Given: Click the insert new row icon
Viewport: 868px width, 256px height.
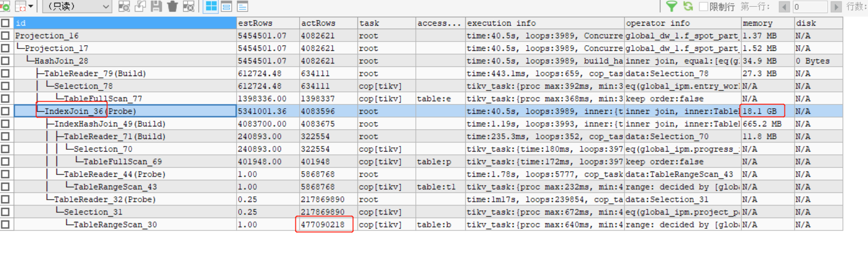Looking at the screenshot, I should tap(124, 6).
